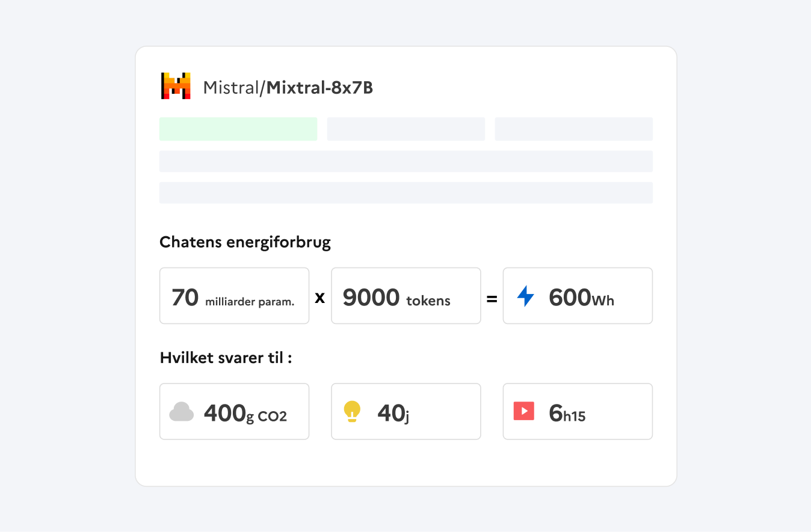Click the Chatens energiforbrug heading
The image size is (811, 532).
coord(245,242)
